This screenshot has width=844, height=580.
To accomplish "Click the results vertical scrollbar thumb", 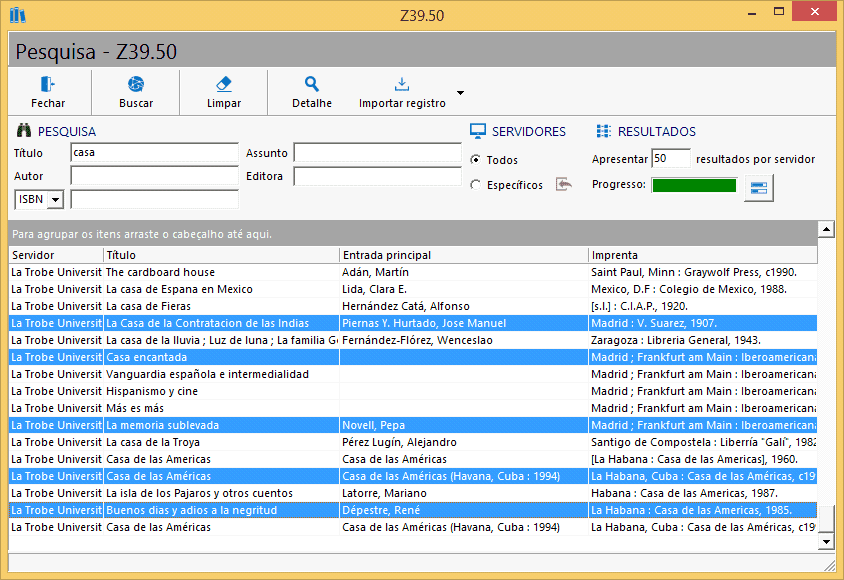I will point(826,519).
